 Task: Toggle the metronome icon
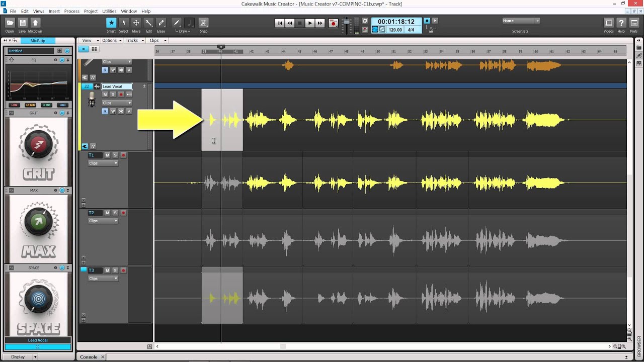430,30
